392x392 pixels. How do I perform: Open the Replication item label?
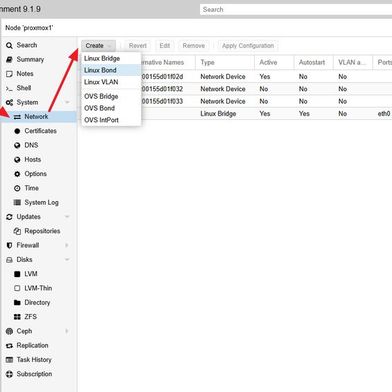[32, 345]
